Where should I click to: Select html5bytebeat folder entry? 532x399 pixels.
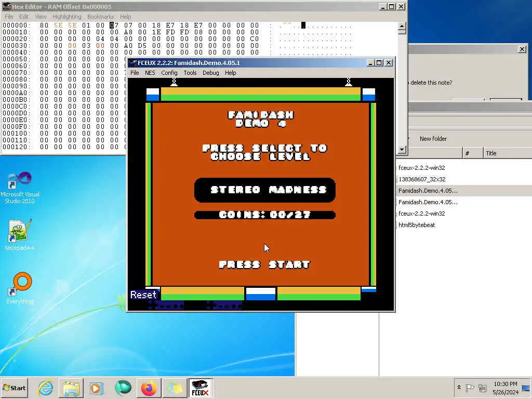click(417, 225)
